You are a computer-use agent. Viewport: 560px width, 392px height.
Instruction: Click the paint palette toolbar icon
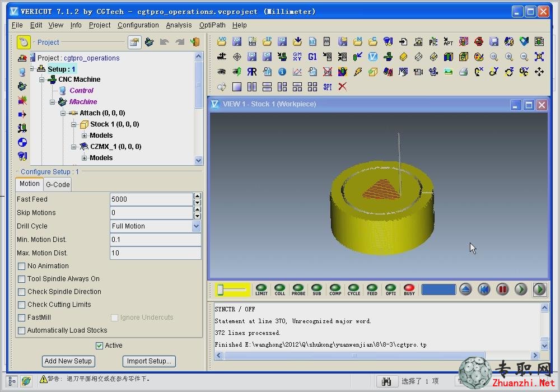[x=479, y=57]
